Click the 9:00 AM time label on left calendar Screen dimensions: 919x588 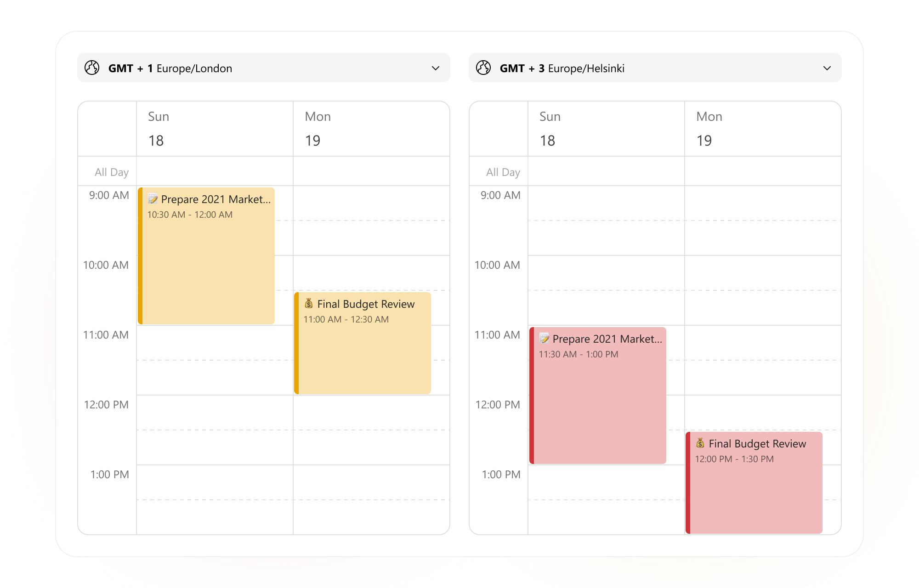pos(107,195)
